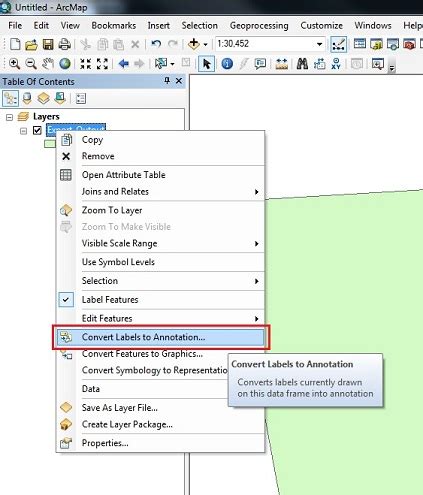Zoom to Full Extent globe icon
Screen dimensions: 423x495
tap(65, 63)
